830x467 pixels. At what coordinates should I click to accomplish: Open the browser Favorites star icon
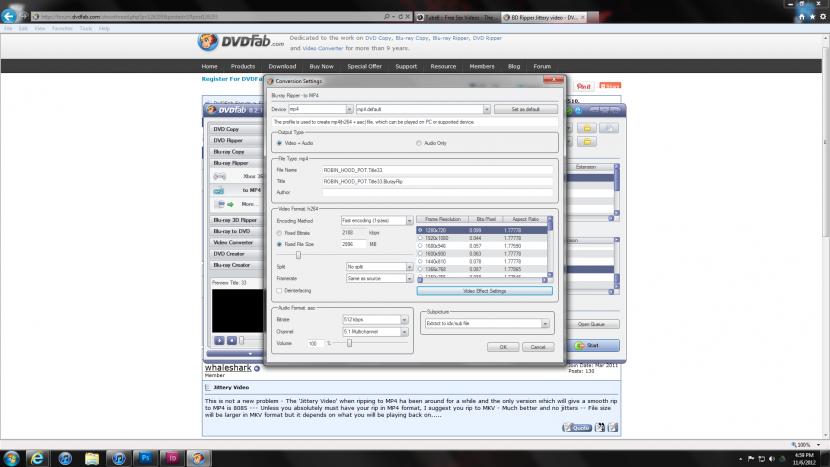click(x=812, y=17)
